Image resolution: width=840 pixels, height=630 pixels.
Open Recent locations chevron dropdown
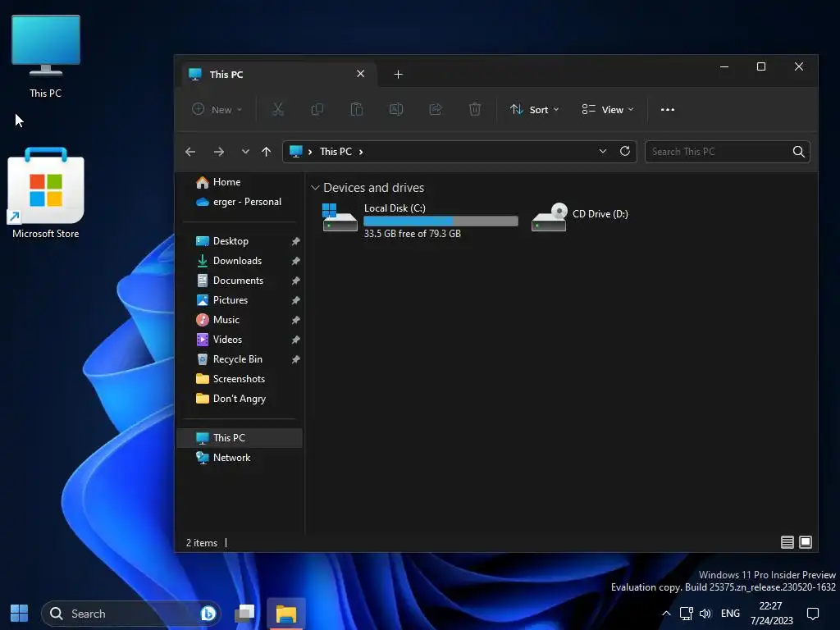click(245, 152)
